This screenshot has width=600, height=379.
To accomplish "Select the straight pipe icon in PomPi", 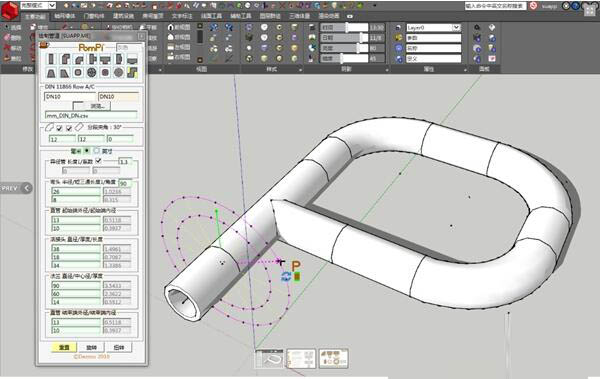I will [51, 59].
